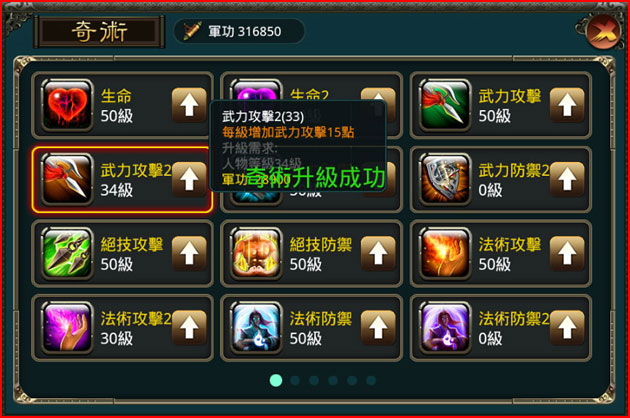The height and width of the screenshot is (418, 630).
Task: Select the red heart 生命 skill icon
Action: 67,105
